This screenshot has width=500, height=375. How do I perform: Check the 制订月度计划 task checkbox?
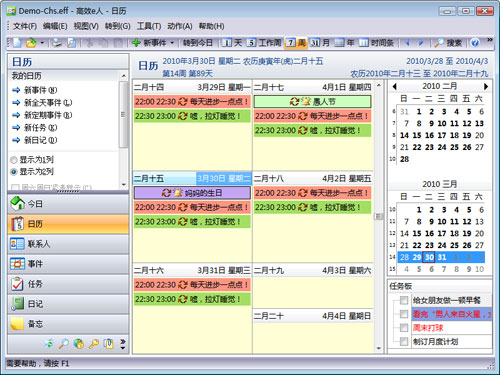404,341
